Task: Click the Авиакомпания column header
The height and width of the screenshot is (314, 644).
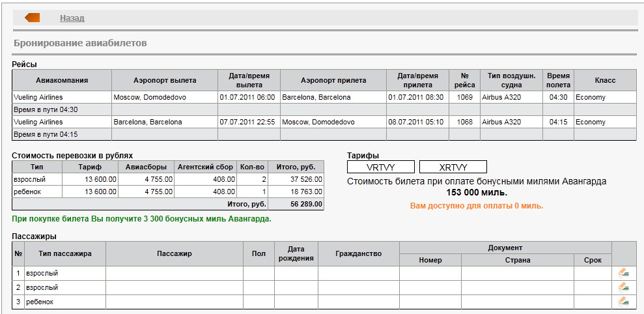Action: pos(62,81)
